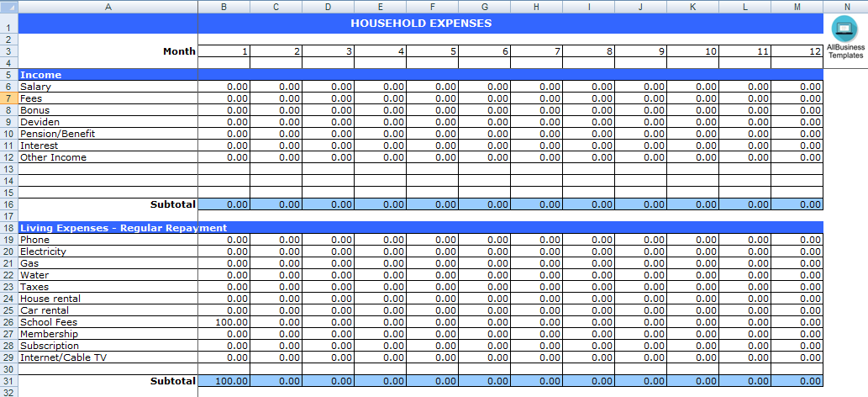Click month 1 cell

click(224, 51)
